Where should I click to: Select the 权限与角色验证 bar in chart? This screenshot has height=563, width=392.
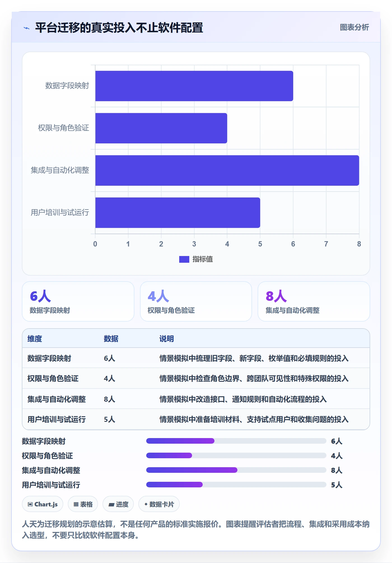[x=161, y=128]
